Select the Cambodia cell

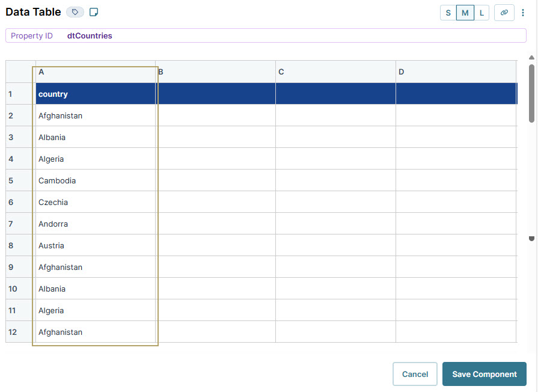coord(96,180)
